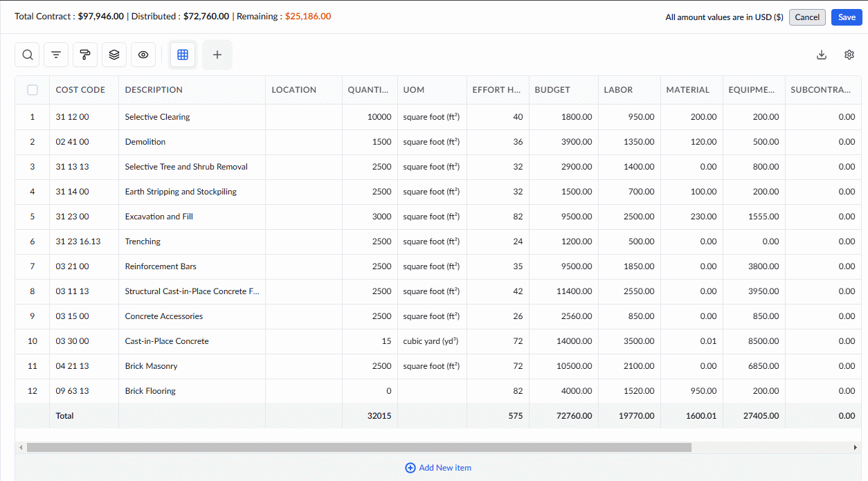
Task: Check the select-all header checkbox
Action: (33, 90)
